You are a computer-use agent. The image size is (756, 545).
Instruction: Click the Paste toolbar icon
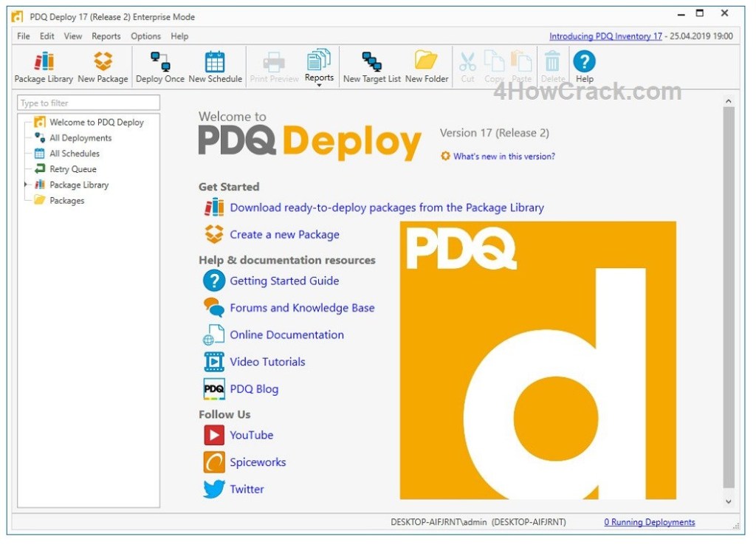point(521,67)
